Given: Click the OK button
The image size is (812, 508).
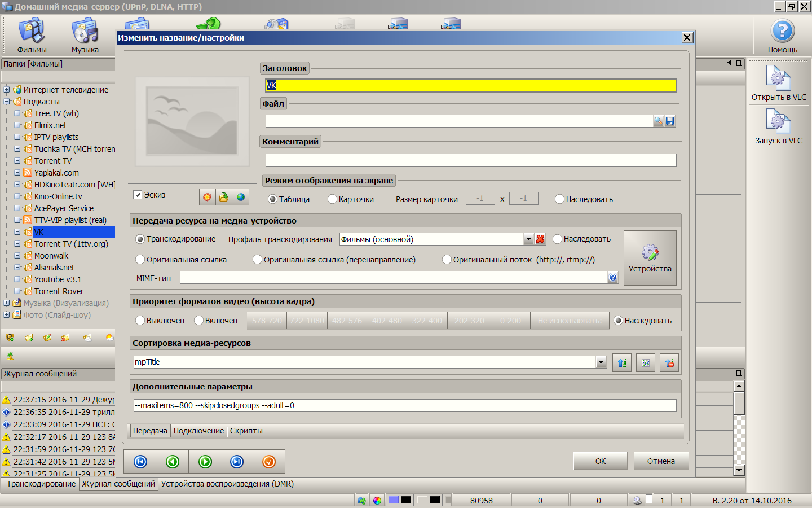Looking at the screenshot, I should (x=600, y=461).
